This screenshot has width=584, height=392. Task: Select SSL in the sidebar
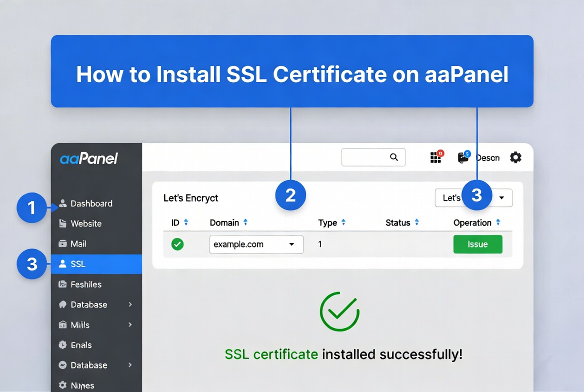(96, 264)
